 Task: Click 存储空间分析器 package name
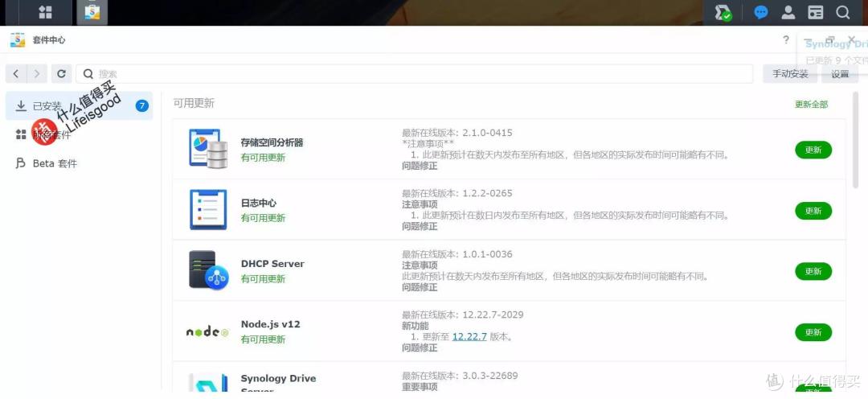pos(272,142)
